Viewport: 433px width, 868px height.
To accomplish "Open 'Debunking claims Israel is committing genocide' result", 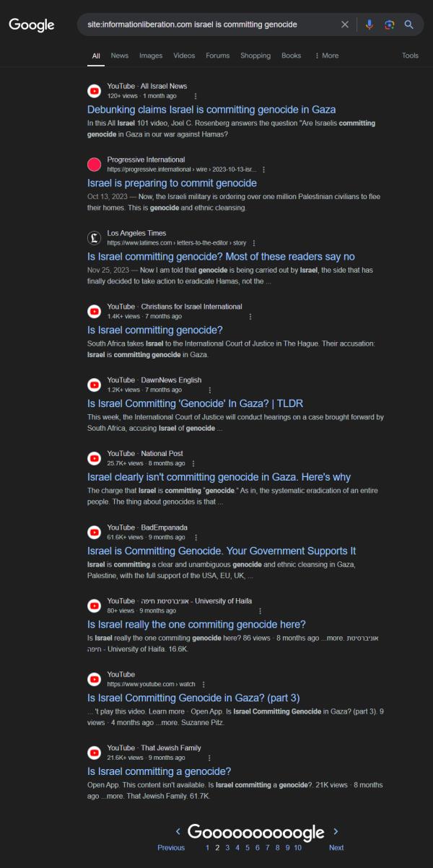I will point(211,110).
